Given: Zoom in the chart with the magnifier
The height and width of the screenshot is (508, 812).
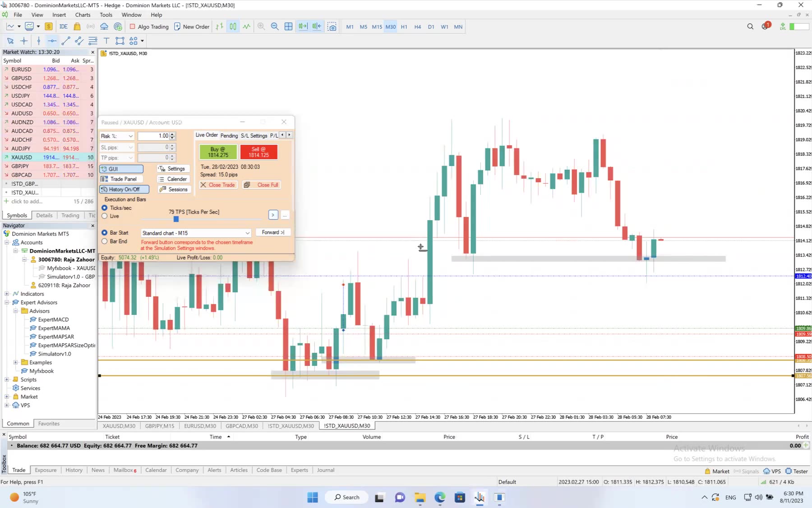Looking at the screenshot, I should point(261,27).
